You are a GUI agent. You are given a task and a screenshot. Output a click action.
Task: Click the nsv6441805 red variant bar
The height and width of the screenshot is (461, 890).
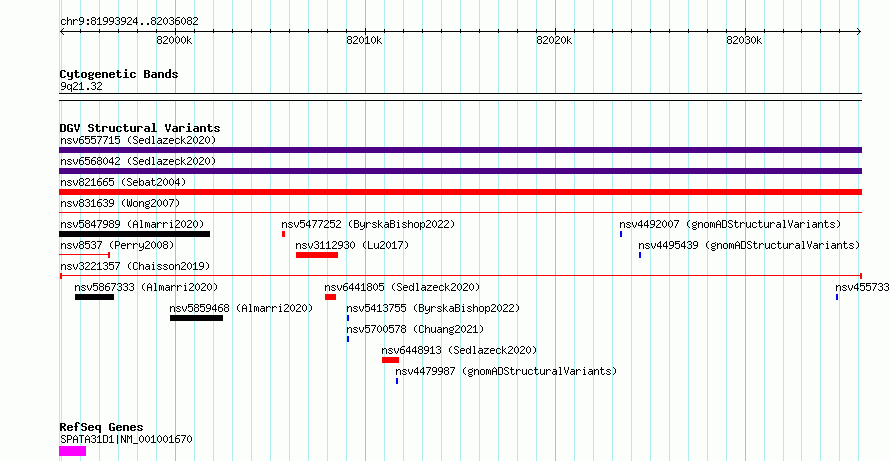click(330, 297)
